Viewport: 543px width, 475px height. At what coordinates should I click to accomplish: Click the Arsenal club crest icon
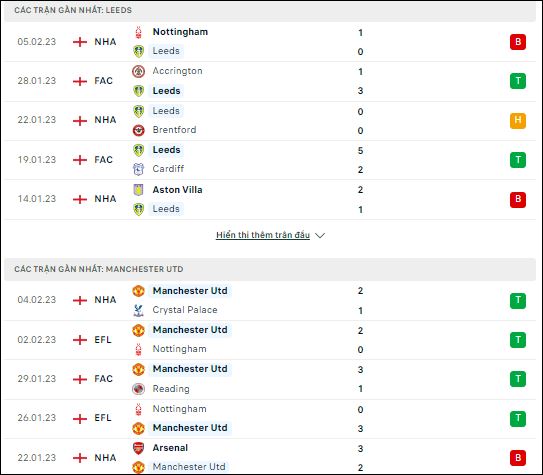coord(139,448)
